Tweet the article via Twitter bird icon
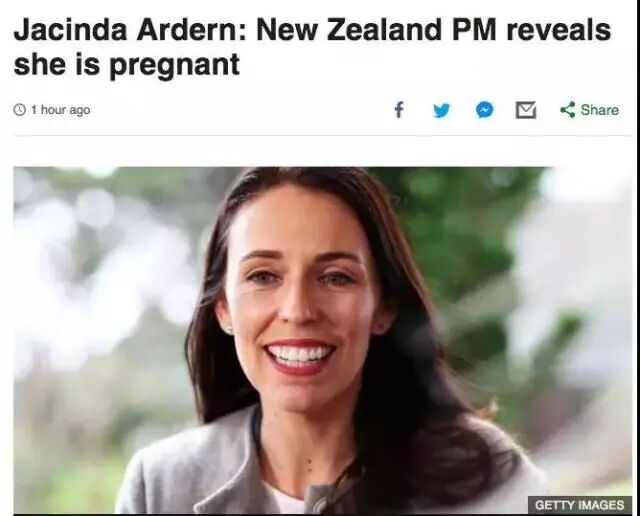The image size is (640, 516). [x=441, y=110]
